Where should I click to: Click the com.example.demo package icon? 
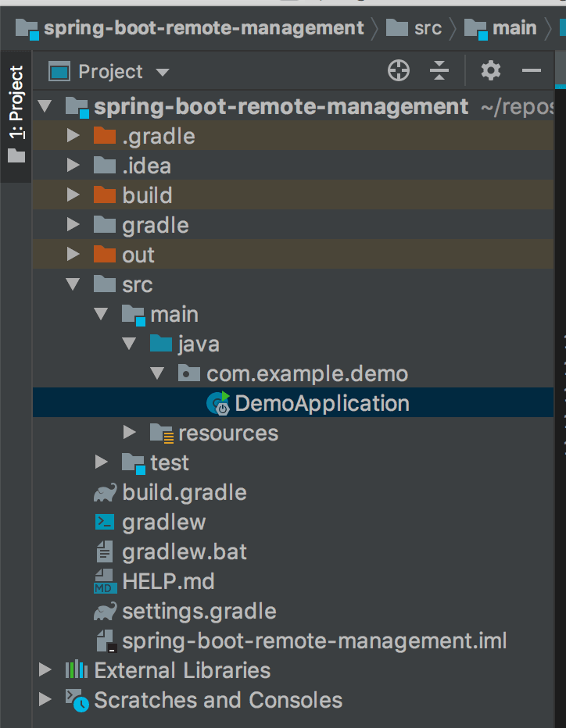[189, 373]
